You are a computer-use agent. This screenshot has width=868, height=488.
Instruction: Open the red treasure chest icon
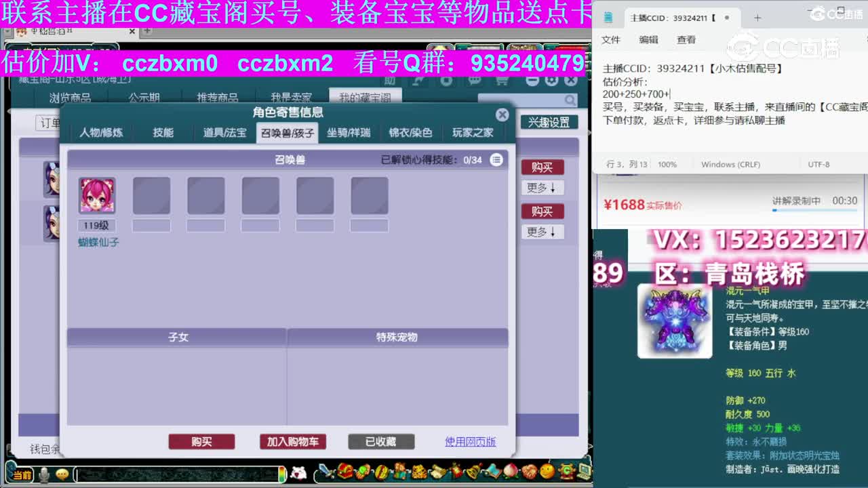(x=345, y=471)
